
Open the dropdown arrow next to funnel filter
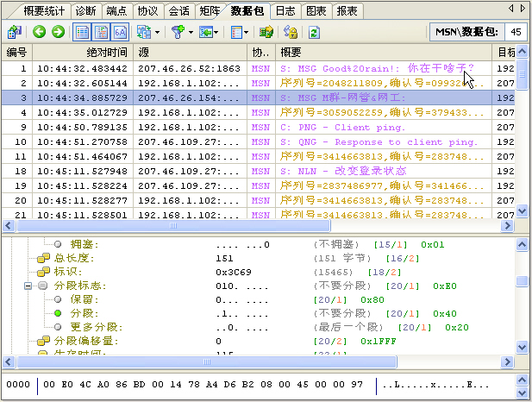point(190,32)
